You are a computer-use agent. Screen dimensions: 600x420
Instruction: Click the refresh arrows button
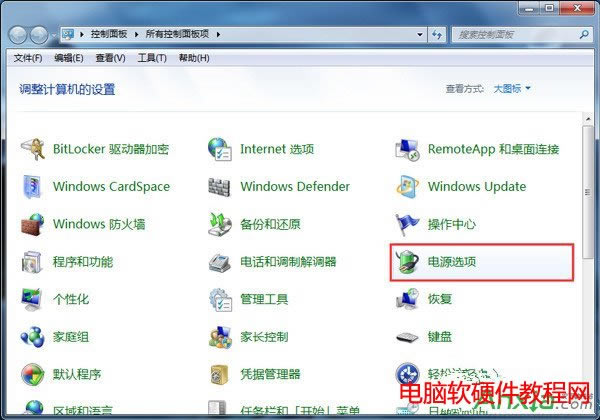pyautogui.click(x=437, y=35)
